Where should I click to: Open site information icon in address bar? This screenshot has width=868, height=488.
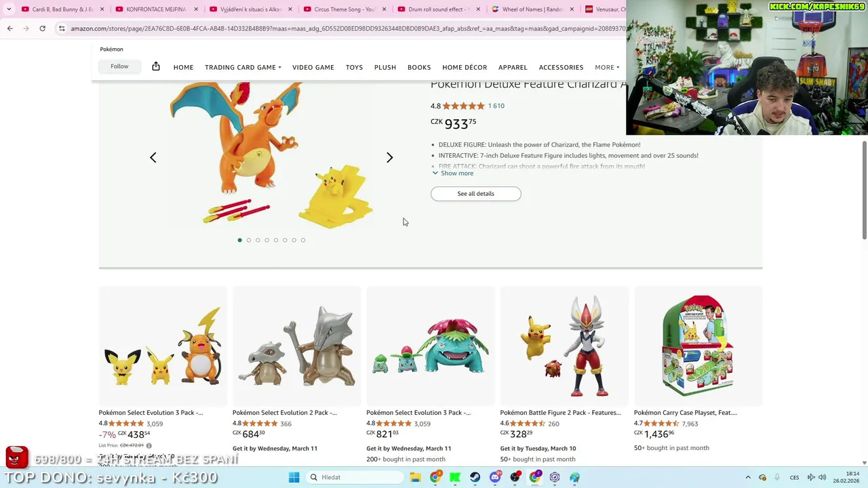(x=62, y=28)
